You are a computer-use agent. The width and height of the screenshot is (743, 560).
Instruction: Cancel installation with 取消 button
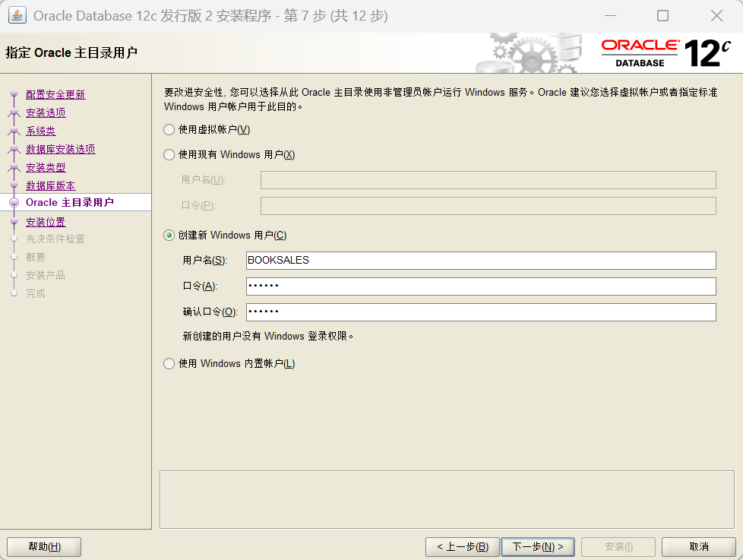pos(699,547)
